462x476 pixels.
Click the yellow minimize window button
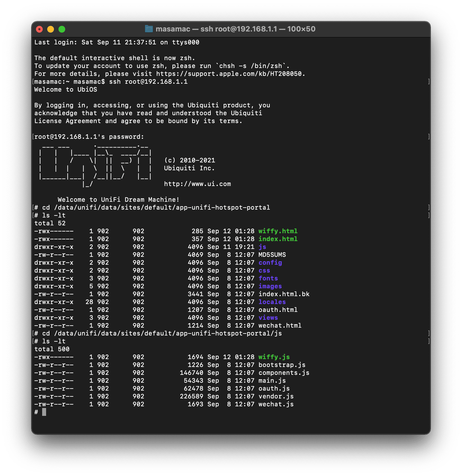point(51,29)
